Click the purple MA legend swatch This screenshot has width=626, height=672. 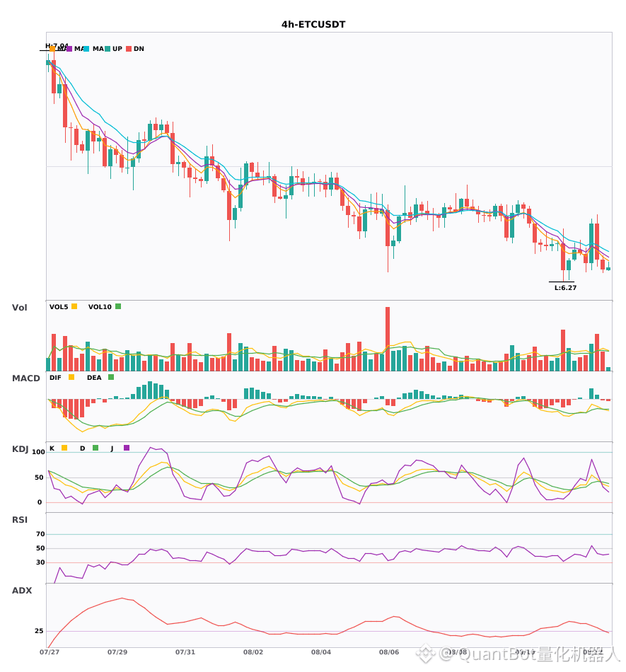(69, 49)
